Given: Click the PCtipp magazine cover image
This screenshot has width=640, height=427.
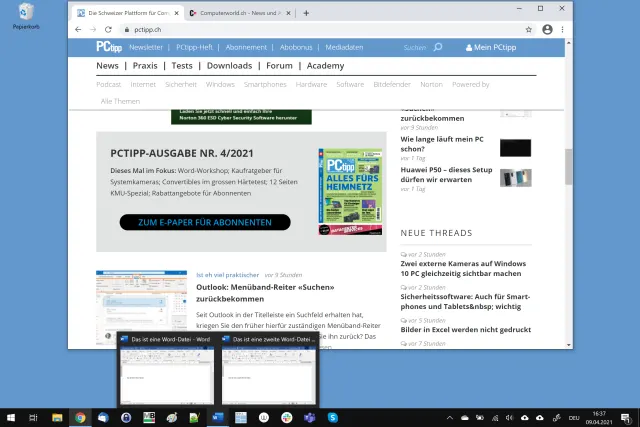Looking at the screenshot, I should pos(350,191).
